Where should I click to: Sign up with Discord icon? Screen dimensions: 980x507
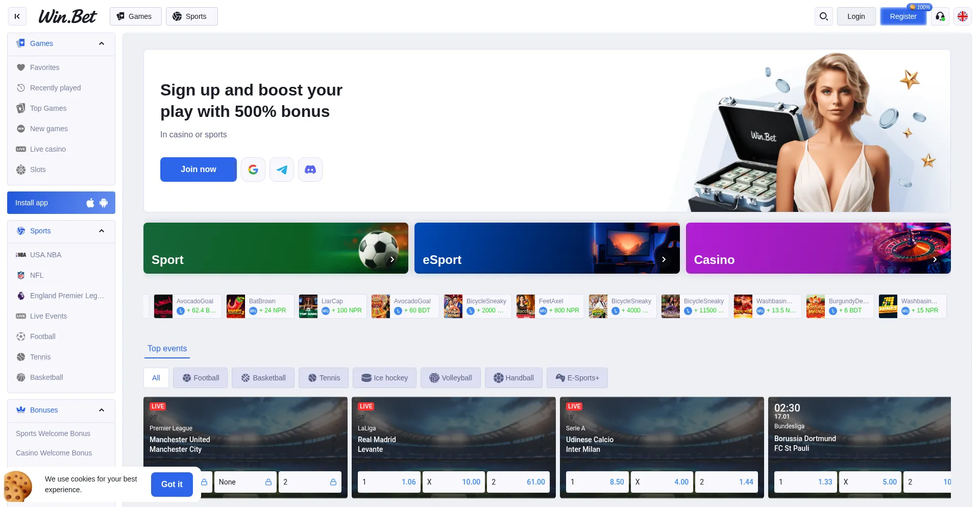click(310, 170)
